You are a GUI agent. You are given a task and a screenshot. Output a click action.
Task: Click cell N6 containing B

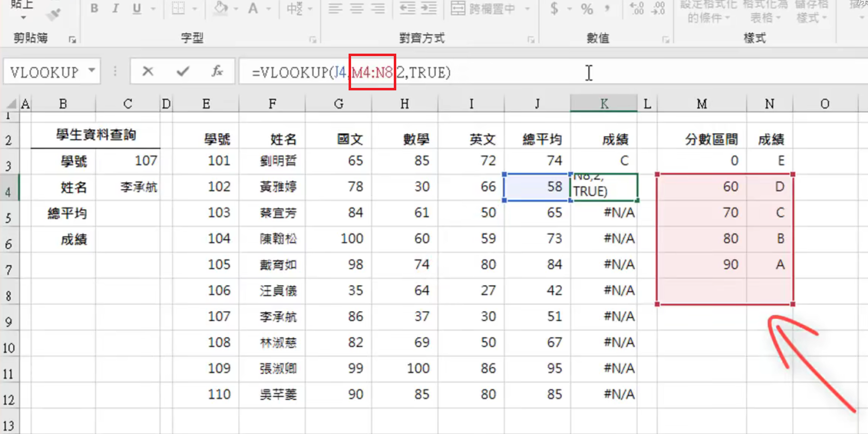[x=769, y=239]
